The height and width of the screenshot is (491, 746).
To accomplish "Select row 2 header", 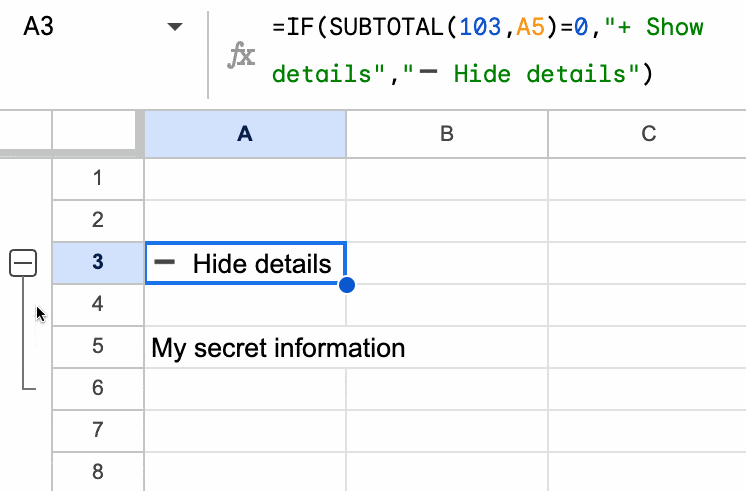I will point(98,221).
